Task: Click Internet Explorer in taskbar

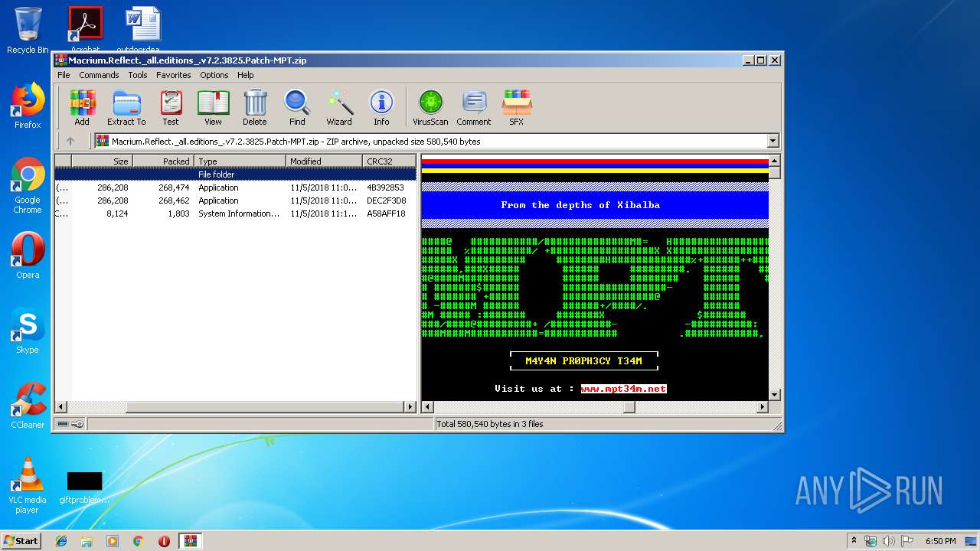Action: coord(61,541)
